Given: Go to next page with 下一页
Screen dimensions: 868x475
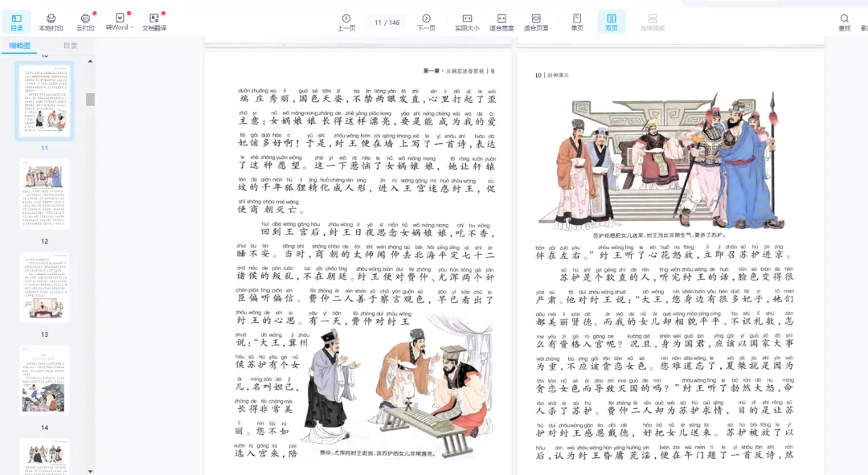Looking at the screenshot, I should [x=426, y=23].
